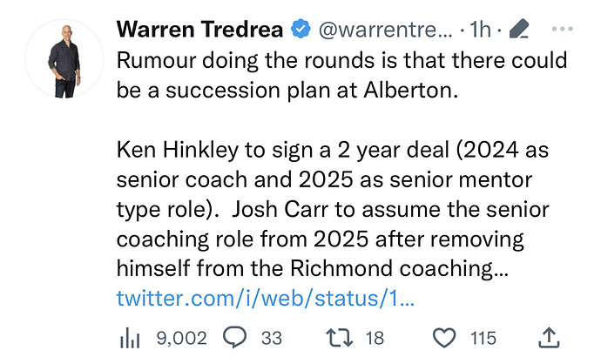
Task: Share the tweet via upload arrow icon
Action: (549, 337)
